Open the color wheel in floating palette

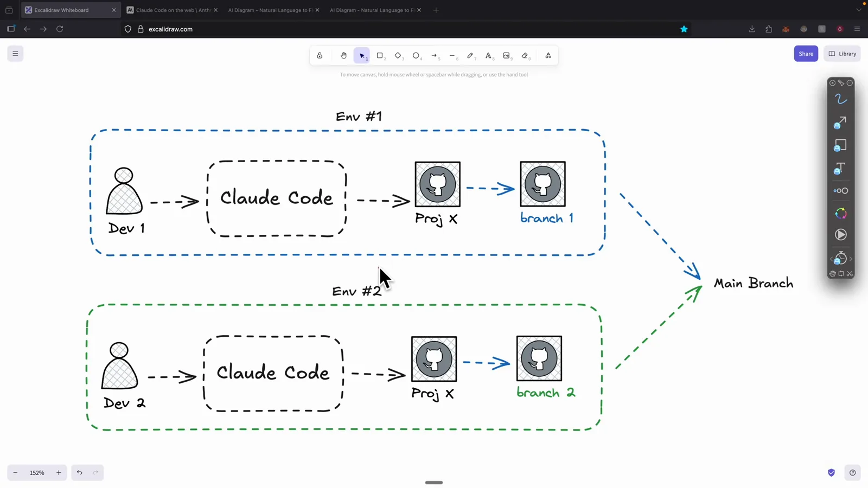(x=840, y=213)
